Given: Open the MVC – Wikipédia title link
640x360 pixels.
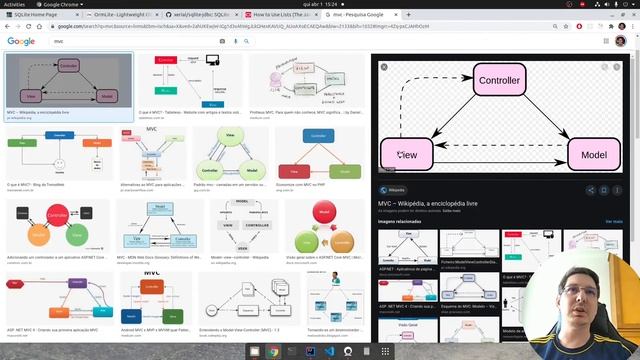Looking at the screenshot, I should pyautogui.click(x=427, y=203).
